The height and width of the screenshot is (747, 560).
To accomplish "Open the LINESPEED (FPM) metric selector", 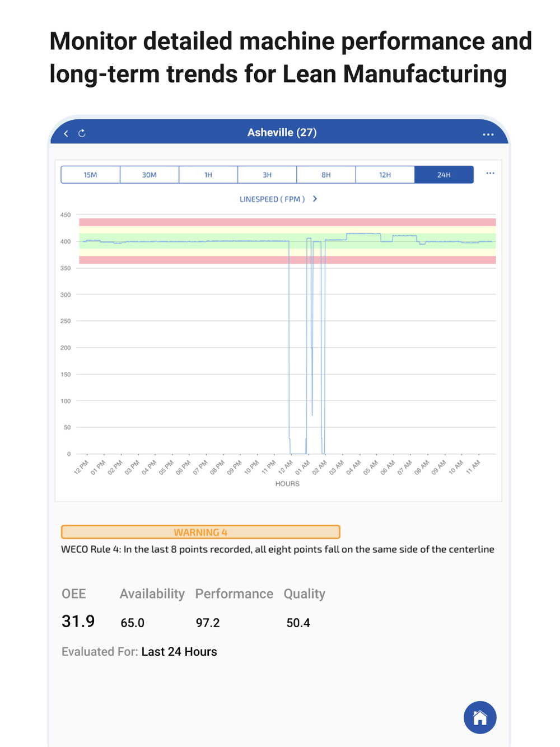I will click(272, 199).
